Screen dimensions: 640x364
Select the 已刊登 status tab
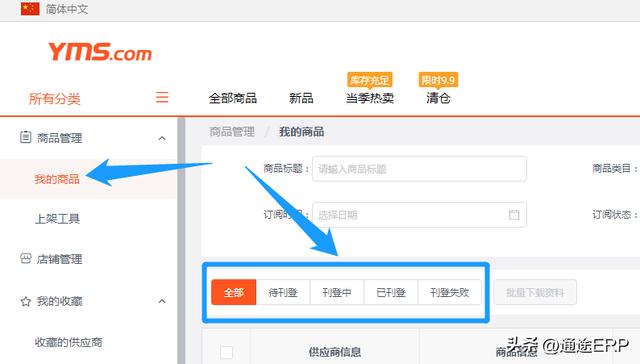coord(391,292)
